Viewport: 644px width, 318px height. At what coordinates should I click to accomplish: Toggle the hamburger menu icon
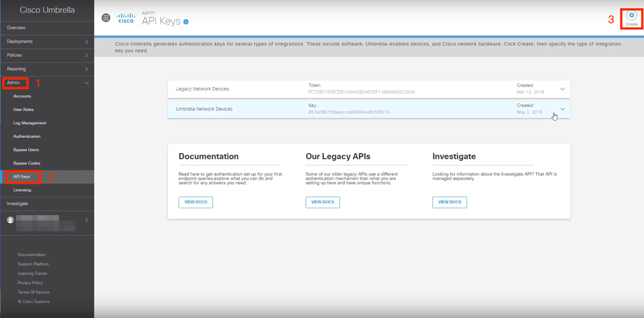pos(106,18)
